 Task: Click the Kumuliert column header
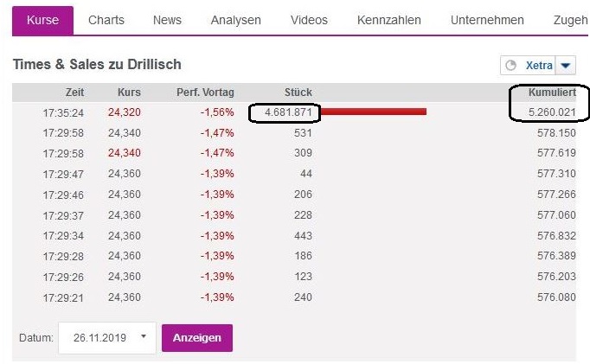click(x=550, y=93)
